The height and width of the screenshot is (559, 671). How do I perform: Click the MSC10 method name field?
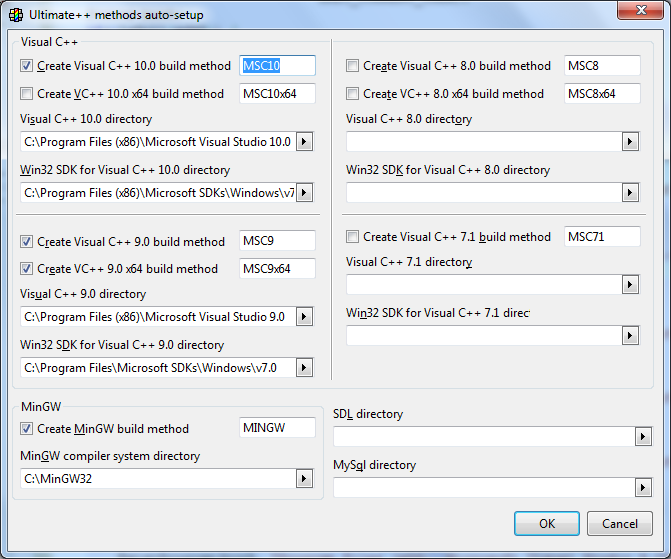pyautogui.click(x=277, y=66)
